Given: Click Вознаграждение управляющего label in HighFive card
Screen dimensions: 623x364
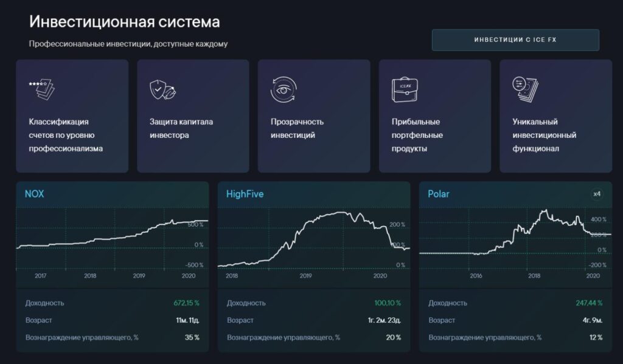Looking at the screenshot, I should 284,337.
